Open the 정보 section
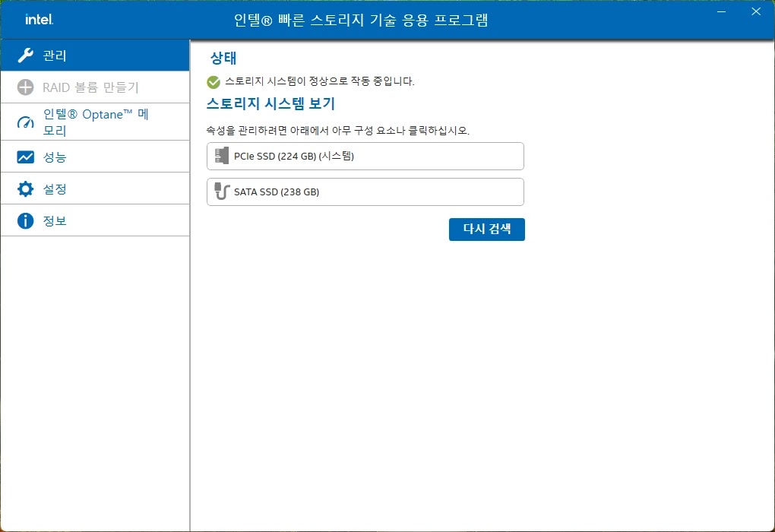775x532 pixels. point(95,220)
